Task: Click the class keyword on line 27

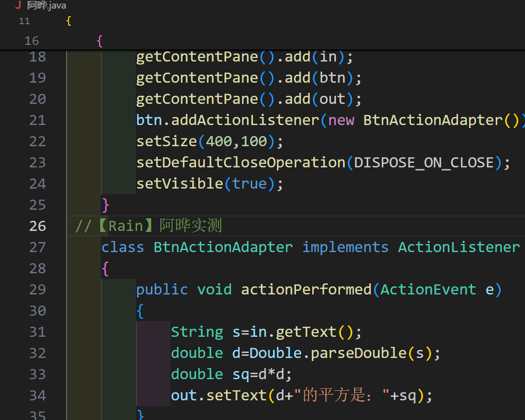Action: pyautogui.click(x=123, y=248)
